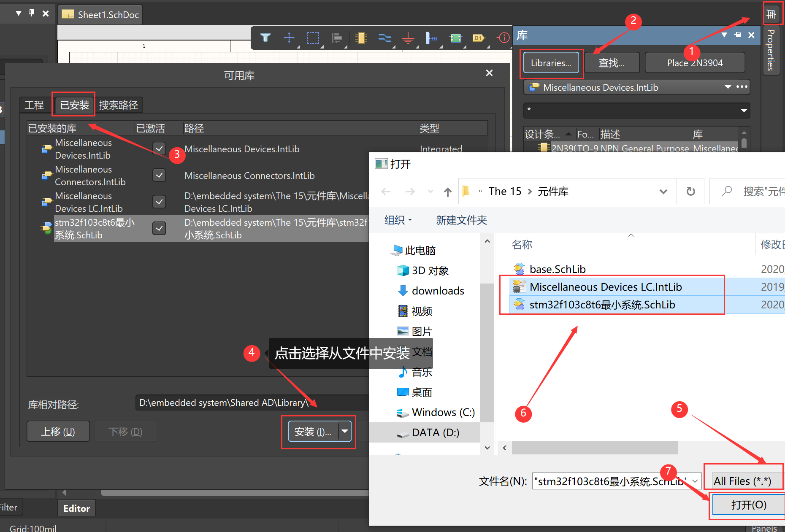The image size is (785, 532).
Task: Select the GND power port tool
Action: click(408, 38)
